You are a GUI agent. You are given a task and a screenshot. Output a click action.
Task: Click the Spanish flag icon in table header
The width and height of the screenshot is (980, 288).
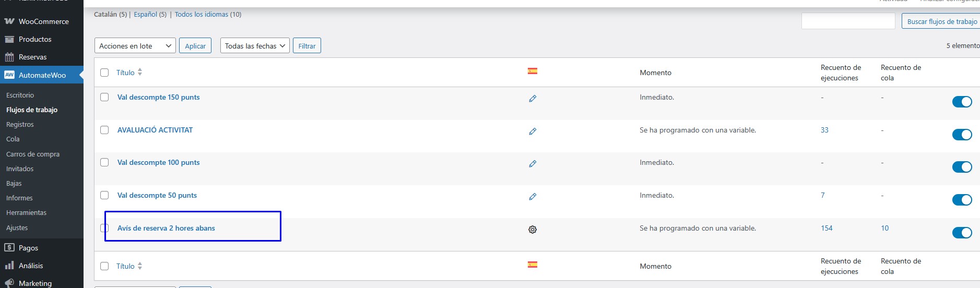(x=533, y=71)
